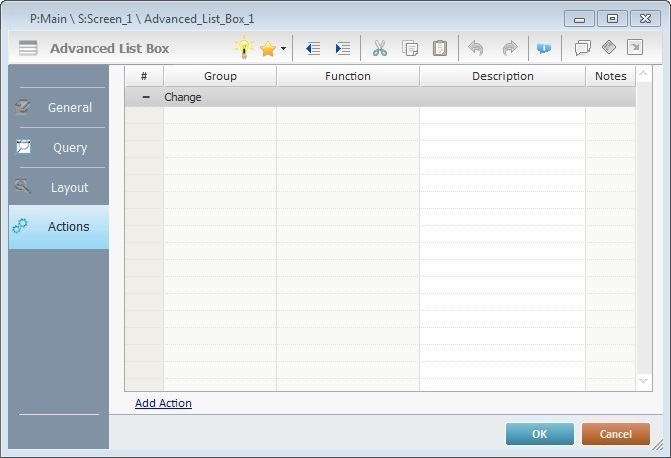This screenshot has width=671, height=458.
Task: Open the General tab
Action: tap(59, 107)
